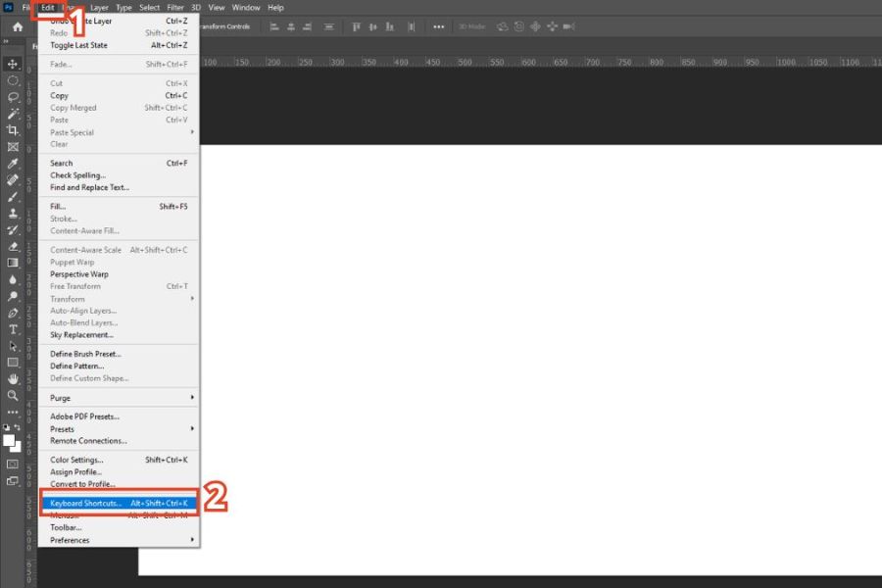Toggle Quick Mask mode icon
882x588 pixels.
pyautogui.click(x=13, y=464)
